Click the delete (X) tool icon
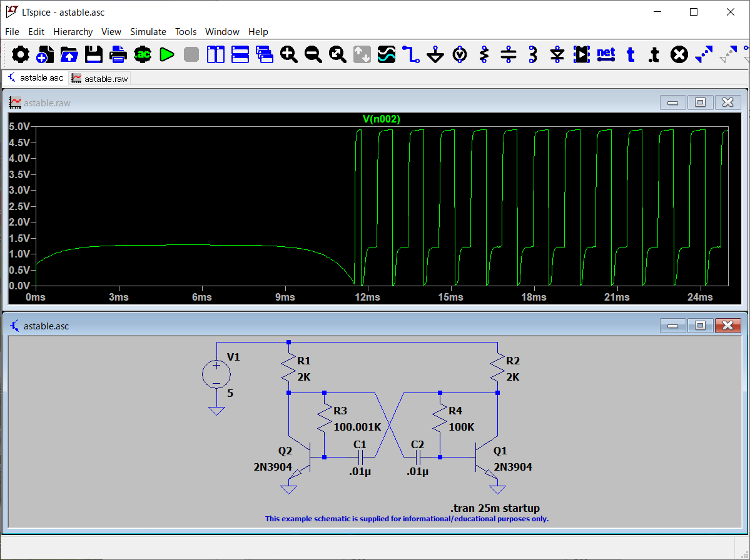 coord(679,55)
